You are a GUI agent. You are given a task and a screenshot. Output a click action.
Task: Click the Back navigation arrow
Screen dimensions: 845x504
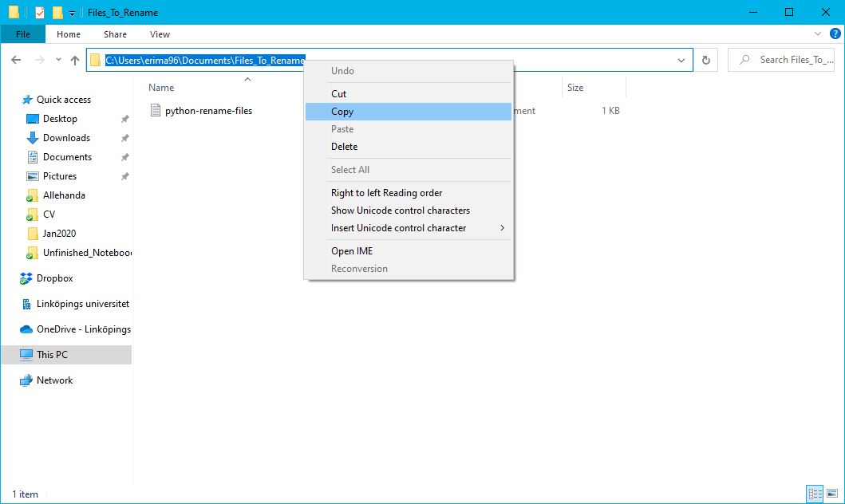pos(16,60)
